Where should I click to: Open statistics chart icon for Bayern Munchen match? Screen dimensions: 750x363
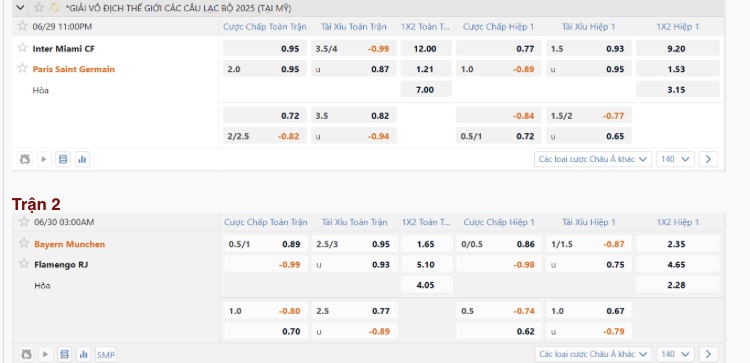[x=84, y=354]
